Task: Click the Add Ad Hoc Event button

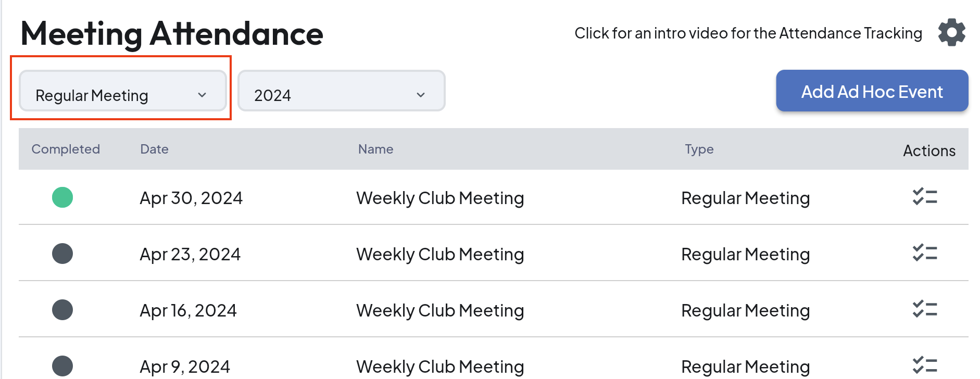Action: tap(872, 91)
